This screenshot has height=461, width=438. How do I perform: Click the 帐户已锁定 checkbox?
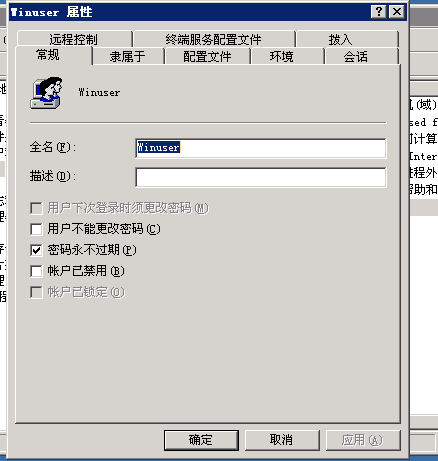coord(36,292)
